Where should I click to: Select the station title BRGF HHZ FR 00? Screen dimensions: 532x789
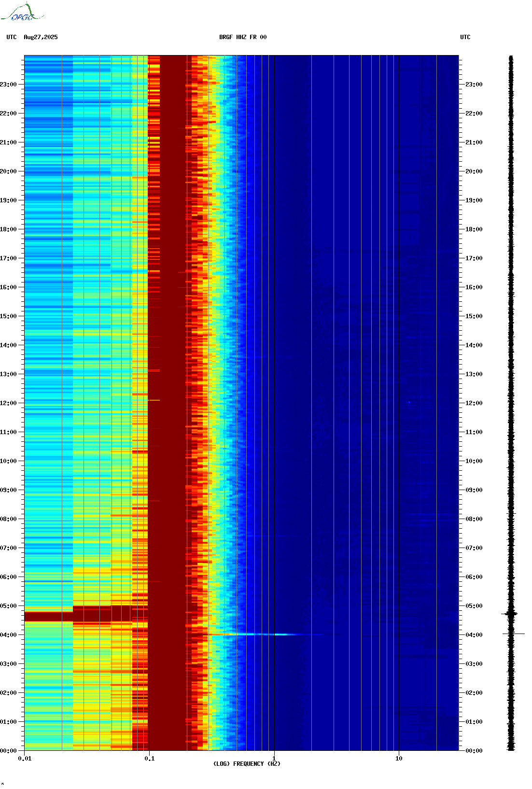tap(243, 37)
